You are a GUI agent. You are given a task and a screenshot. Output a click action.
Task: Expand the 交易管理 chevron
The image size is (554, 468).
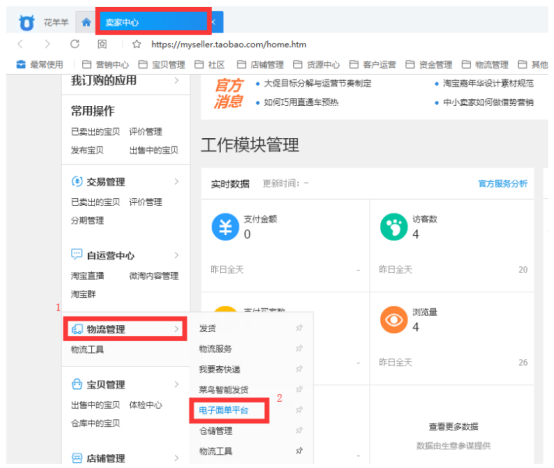tap(176, 182)
